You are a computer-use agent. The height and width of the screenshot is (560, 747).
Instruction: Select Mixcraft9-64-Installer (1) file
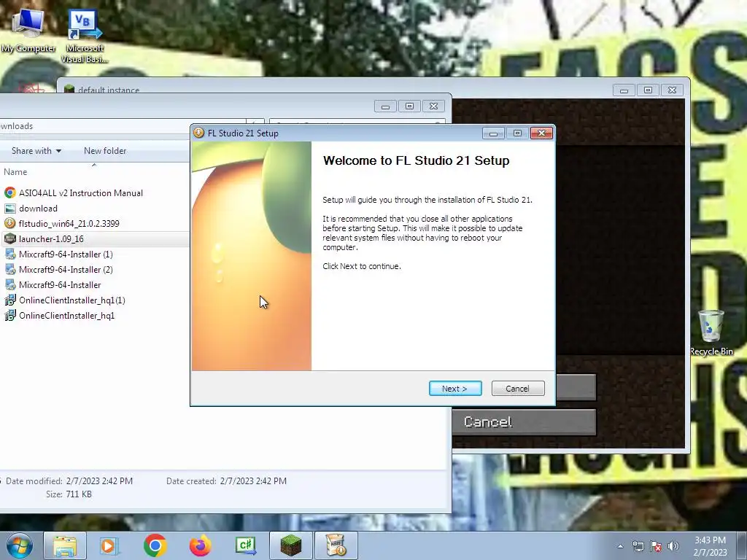pos(66,254)
